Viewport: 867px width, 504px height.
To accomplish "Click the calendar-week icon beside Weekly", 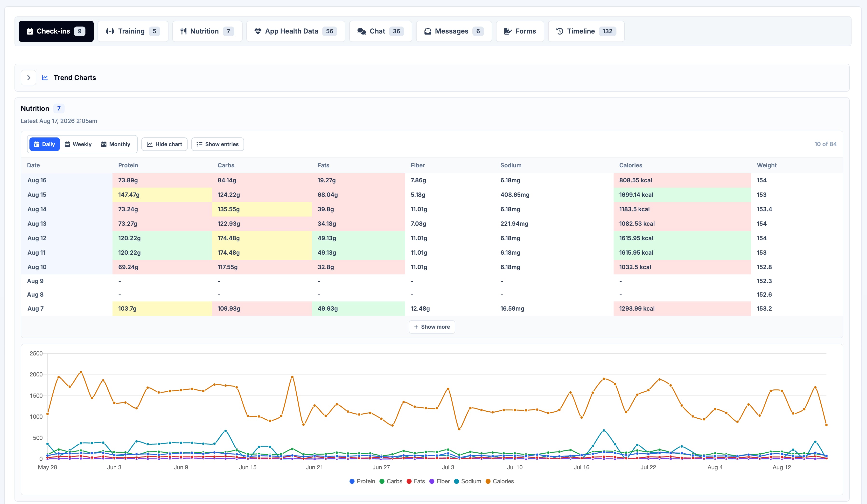I will pyautogui.click(x=67, y=144).
